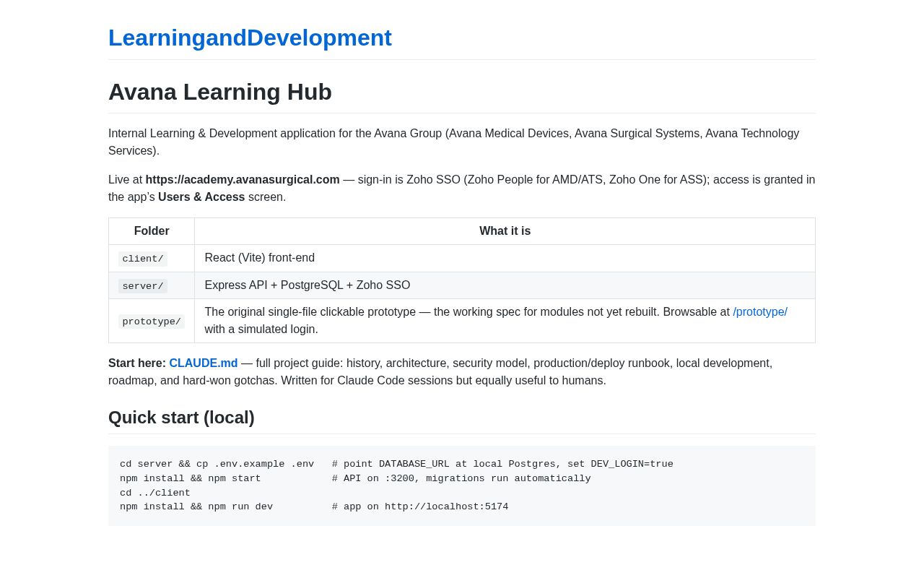Click the bold https://academy.avanasurgical.com text
The image size is (924, 578).
pyautogui.click(x=243, y=180)
